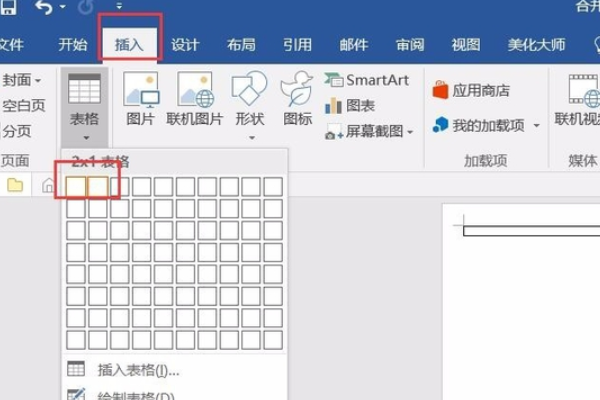Collapse the 表格 dropdown arrow
The image size is (600, 400).
86,137
